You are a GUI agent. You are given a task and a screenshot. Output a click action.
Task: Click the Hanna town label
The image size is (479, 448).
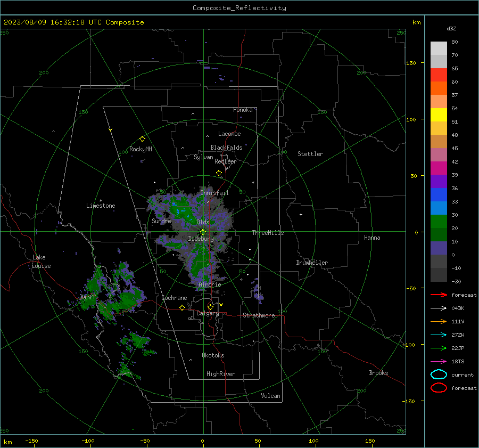point(372,238)
